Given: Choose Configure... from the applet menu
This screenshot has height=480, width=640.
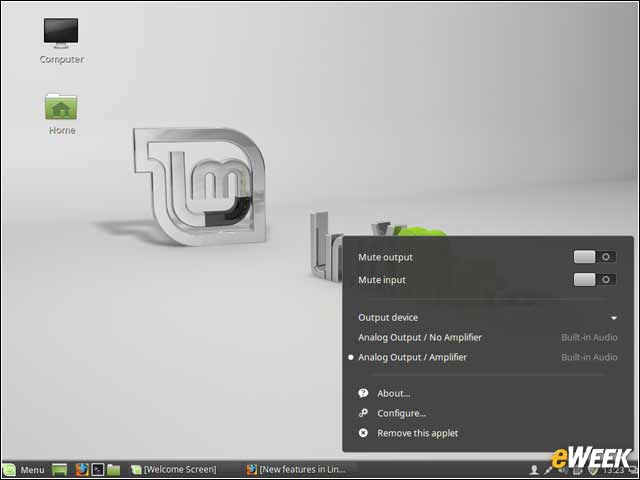Looking at the screenshot, I should (x=401, y=413).
